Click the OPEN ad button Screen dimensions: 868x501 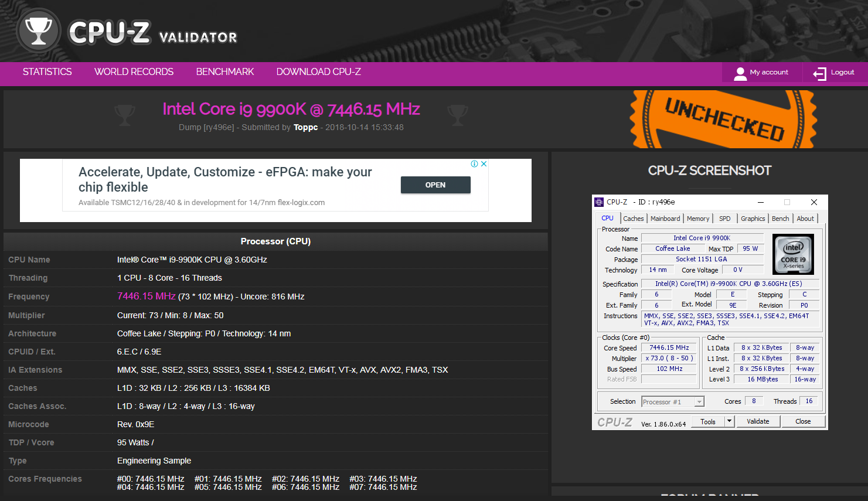pyautogui.click(x=435, y=185)
